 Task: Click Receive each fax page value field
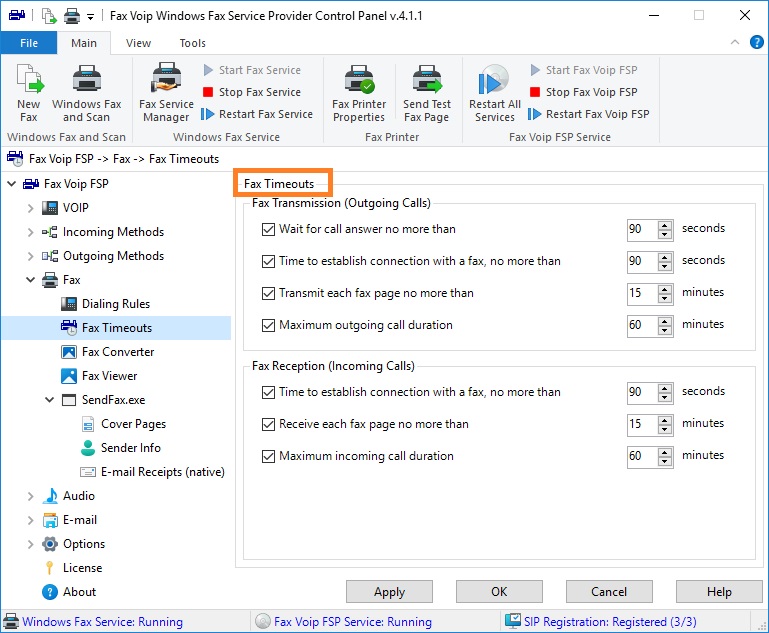pos(642,424)
